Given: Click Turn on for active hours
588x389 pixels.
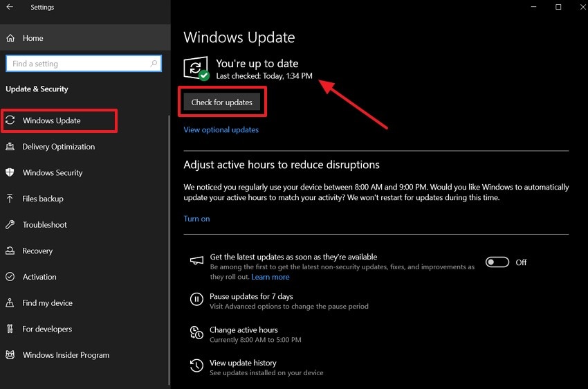Looking at the screenshot, I should 196,219.
